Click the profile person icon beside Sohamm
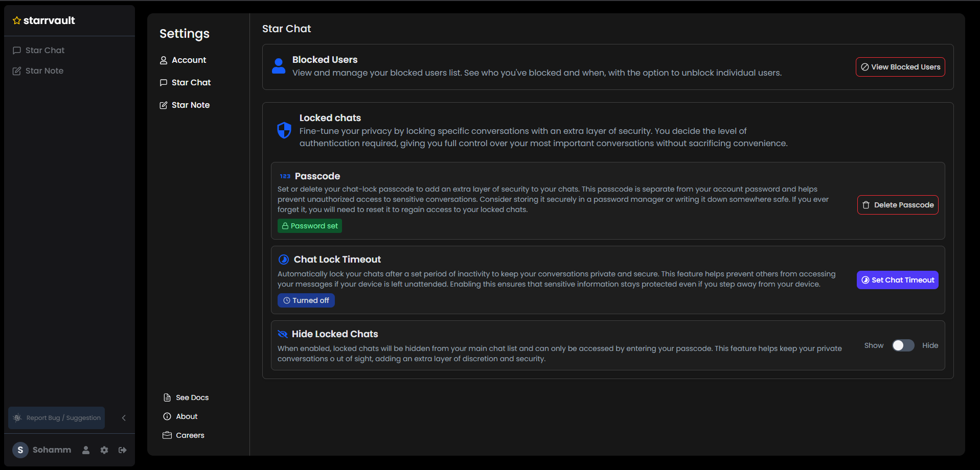Viewport: 980px width, 470px height. point(86,450)
